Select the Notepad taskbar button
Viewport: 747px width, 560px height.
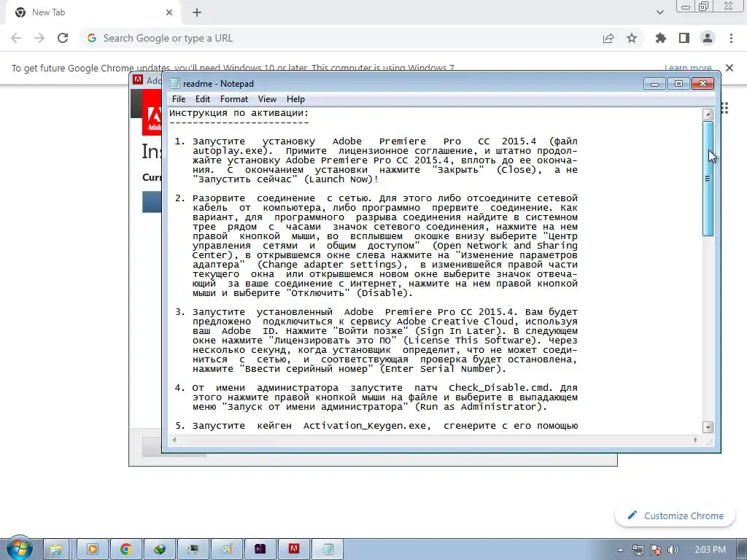(x=328, y=550)
